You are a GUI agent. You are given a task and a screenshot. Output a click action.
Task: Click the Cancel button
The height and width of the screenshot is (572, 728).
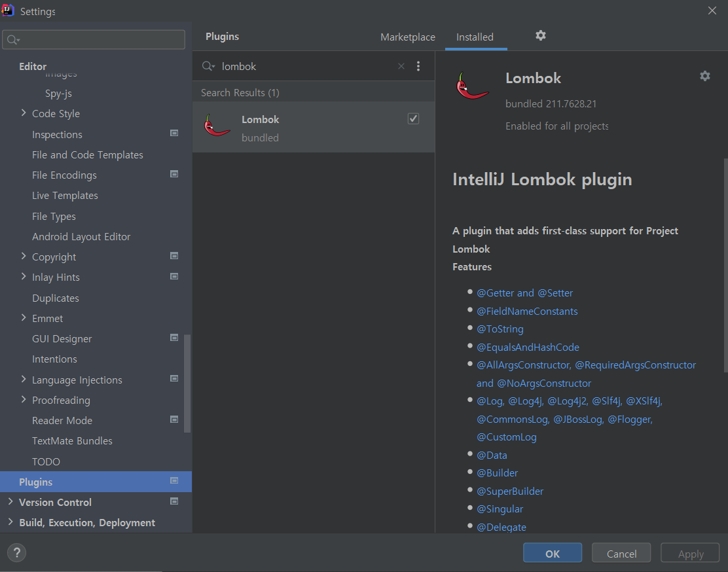[x=621, y=554]
